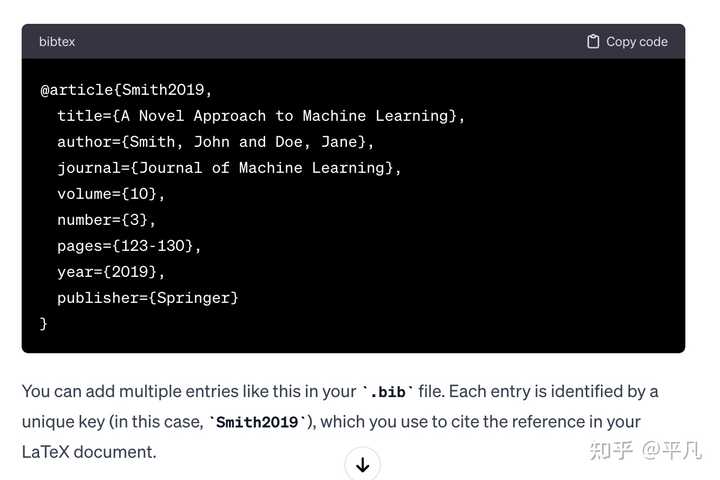The image size is (720, 480).
Task: Click the journal field code line
Action: coord(229,168)
